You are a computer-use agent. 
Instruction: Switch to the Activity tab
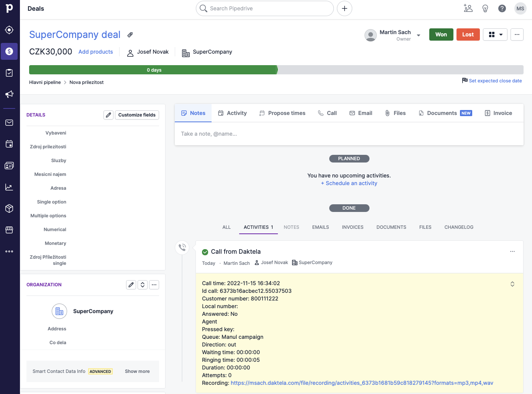pyautogui.click(x=232, y=113)
